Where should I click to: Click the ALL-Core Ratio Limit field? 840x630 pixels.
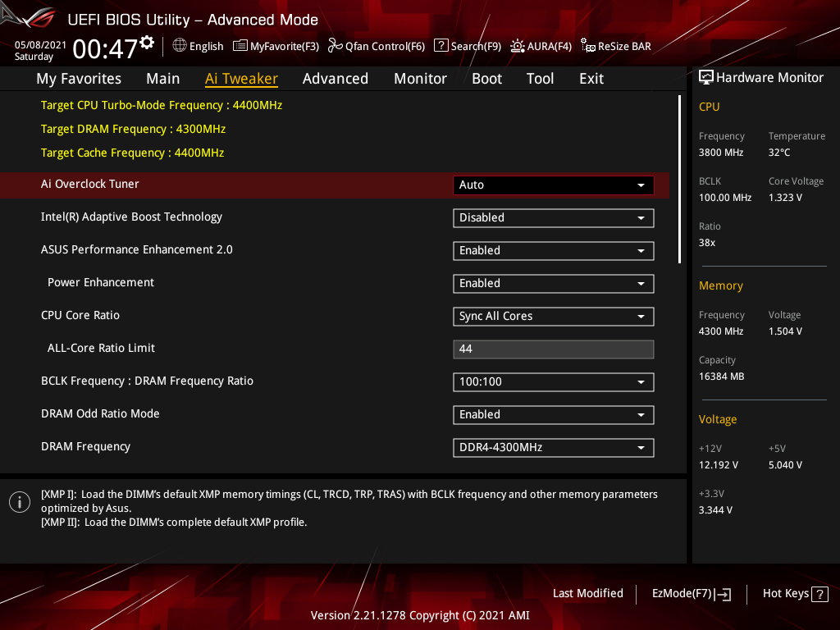click(554, 349)
